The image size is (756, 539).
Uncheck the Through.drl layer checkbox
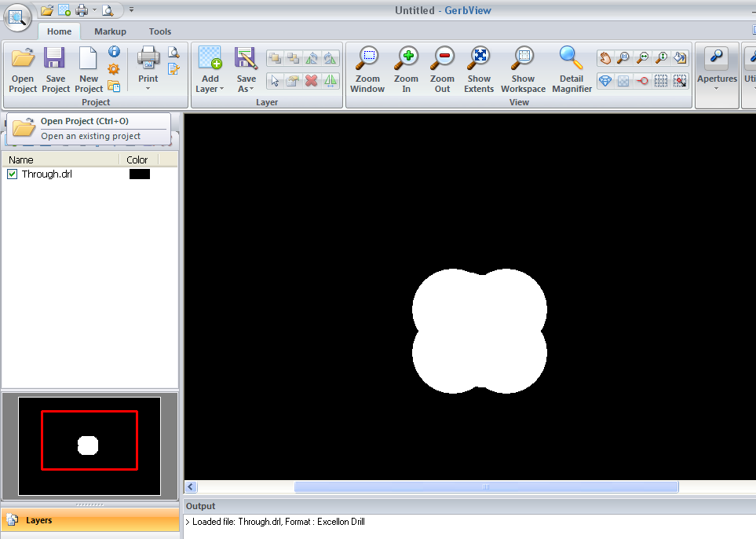(13, 174)
